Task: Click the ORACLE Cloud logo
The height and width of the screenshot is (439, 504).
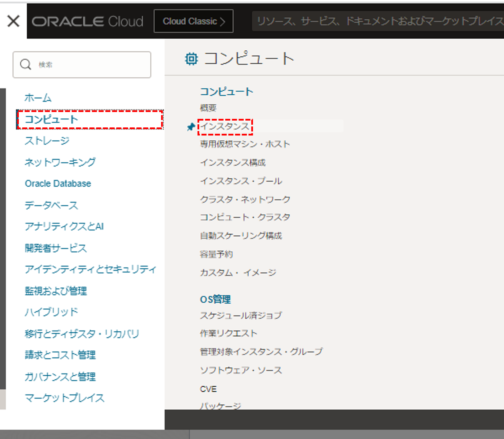Action: click(x=88, y=21)
